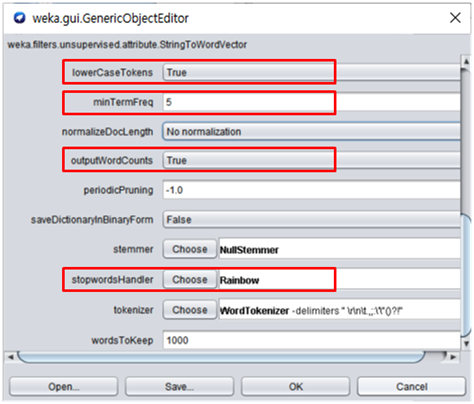Click the Cancel button
The height and width of the screenshot is (404, 474).
[411, 387]
